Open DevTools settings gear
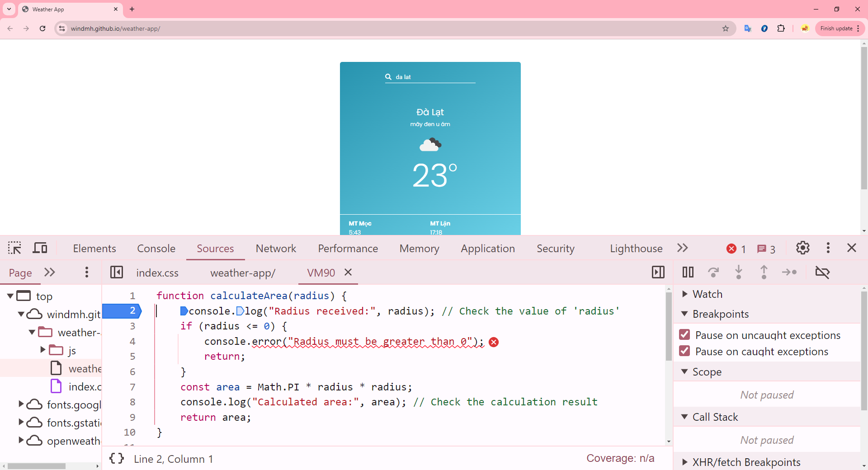The width and height of the screenshot is (868, 470). (x=802, y=248)
